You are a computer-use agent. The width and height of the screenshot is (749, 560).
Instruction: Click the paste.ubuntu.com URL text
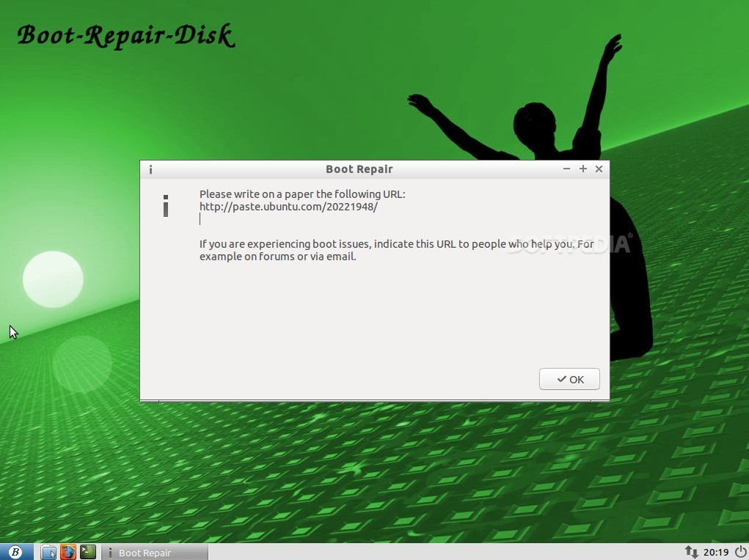pyautogui.click(x=288, y=207)
